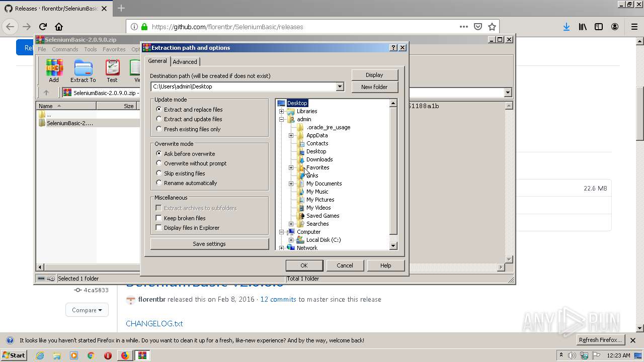
Task: Click the Firefox address bar URL
Action: 227,27
